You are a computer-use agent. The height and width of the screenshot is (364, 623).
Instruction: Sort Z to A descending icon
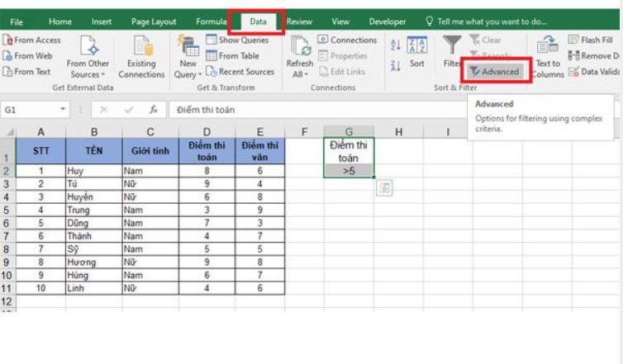(395, 65)
